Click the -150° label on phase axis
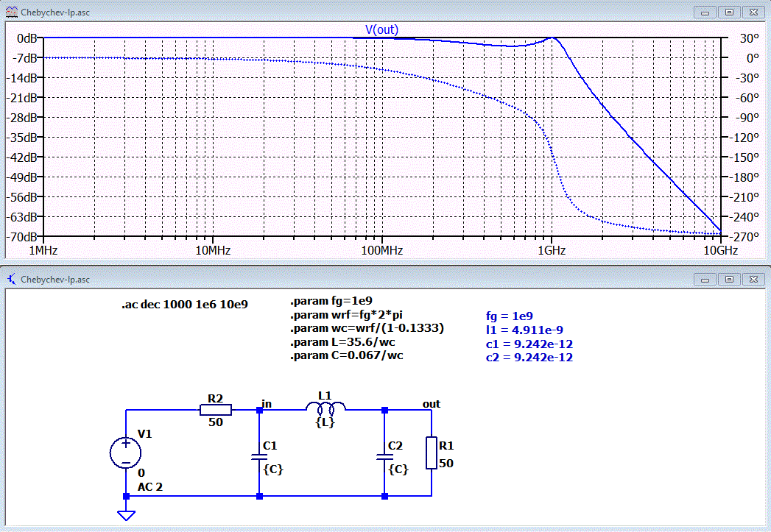Screen dimensions: 771x532 point(743,157)
